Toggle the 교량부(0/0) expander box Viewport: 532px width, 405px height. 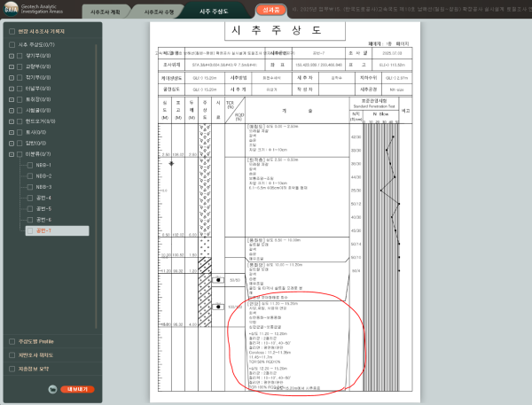12,66
